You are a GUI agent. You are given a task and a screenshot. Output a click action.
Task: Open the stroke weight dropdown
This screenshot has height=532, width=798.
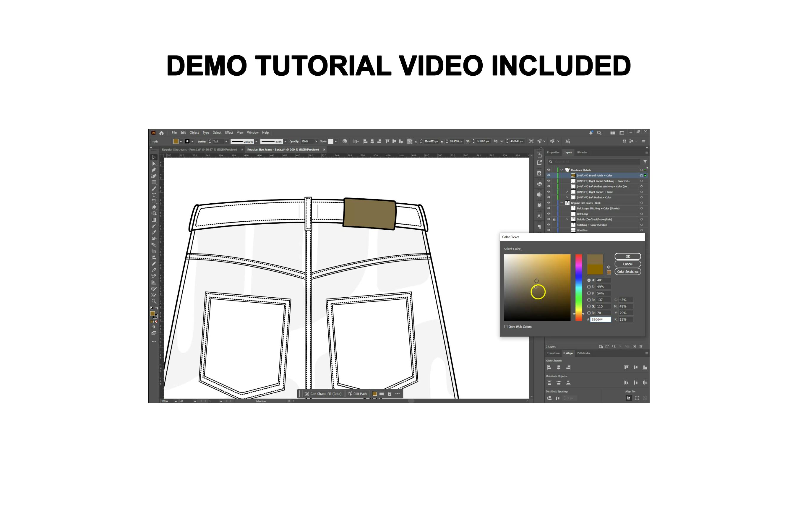pyautogui.click(x=226, y=142)
